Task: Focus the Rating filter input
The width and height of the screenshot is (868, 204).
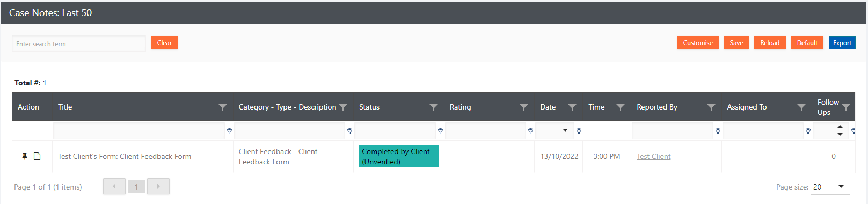Action: [485, 130]
